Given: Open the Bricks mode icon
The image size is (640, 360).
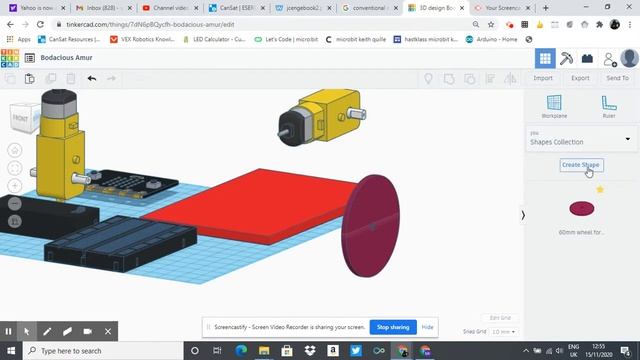Looking at the screenshot, I should tap(587, 58).
